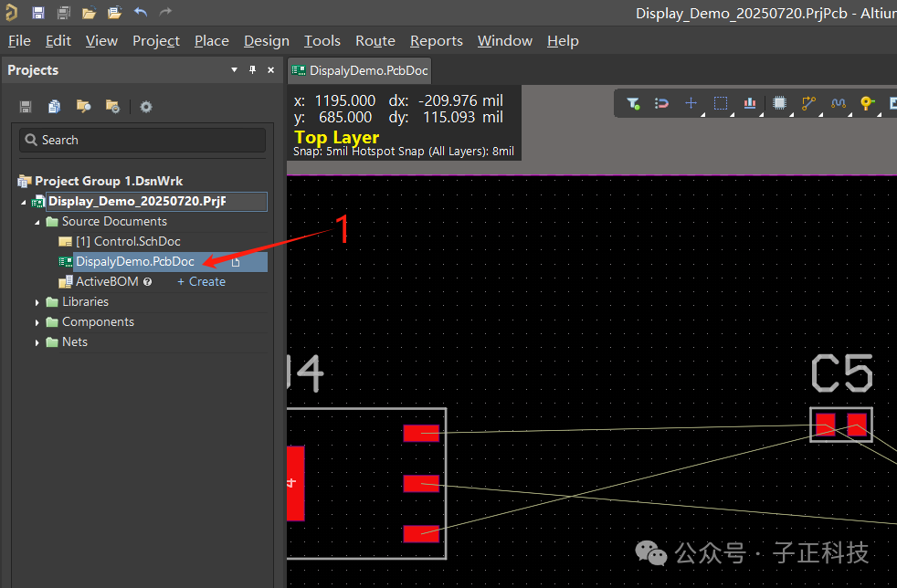Viewport: 897px width, 588px height.
Task: Click the middle right pad of U4 footprint
Action: [421, 483]
